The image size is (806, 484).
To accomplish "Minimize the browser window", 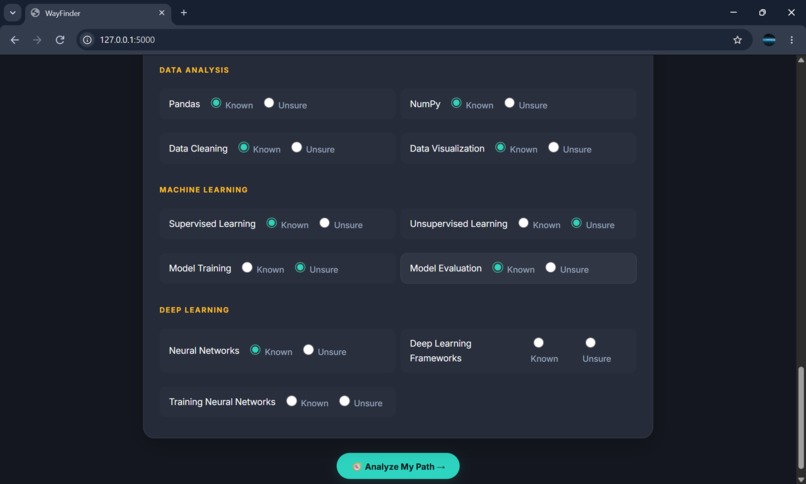I will 734,12.
